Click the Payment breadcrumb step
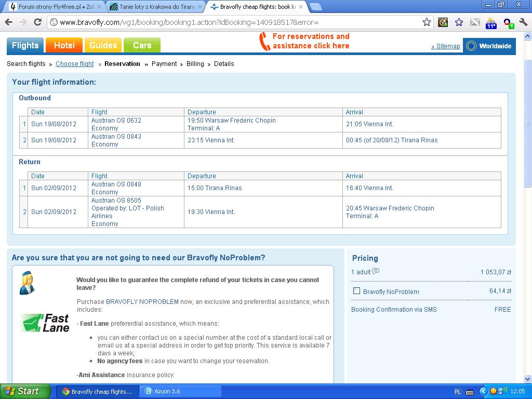Viewport: 532px width, 399px height. 164,64
